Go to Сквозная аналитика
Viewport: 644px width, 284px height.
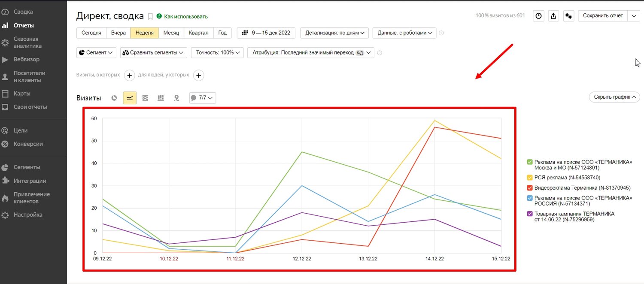(x=27, y=42)
